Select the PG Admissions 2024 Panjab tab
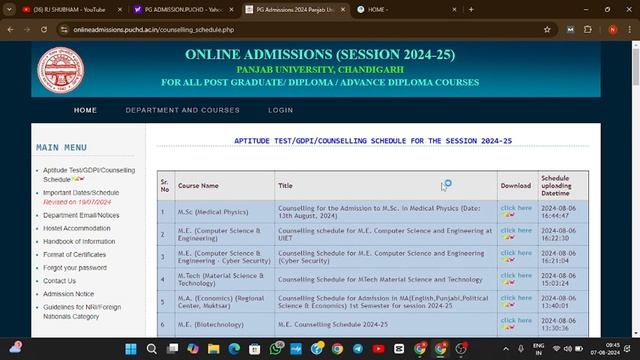Screen dimensions: 640x360 (295, 9)
